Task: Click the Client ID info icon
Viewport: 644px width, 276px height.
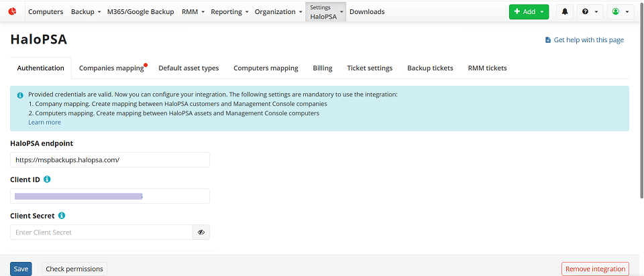Action: 47,180
